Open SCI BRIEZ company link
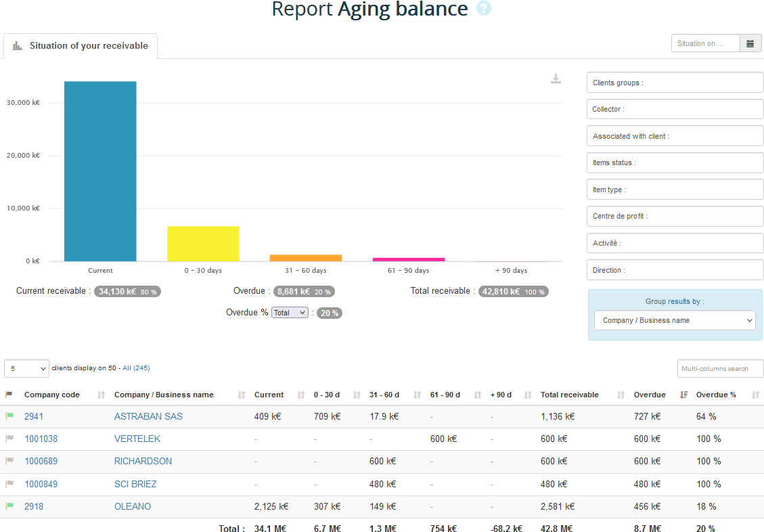Viewport: 764px width, 532px height. point(135,484)
